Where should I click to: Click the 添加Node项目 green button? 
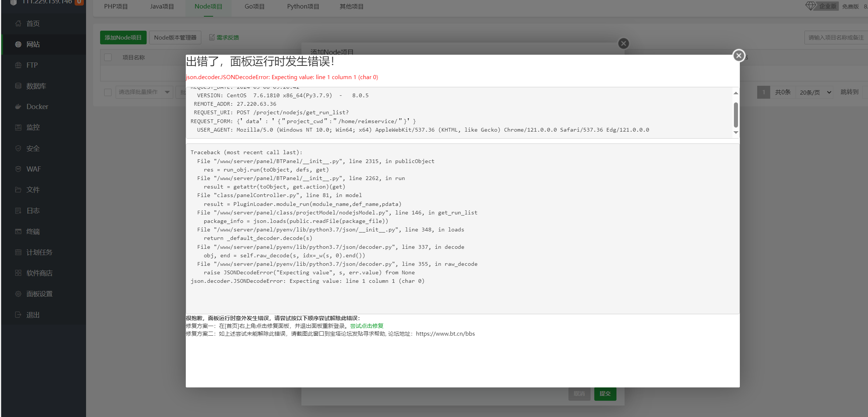[x=123, y=37]
